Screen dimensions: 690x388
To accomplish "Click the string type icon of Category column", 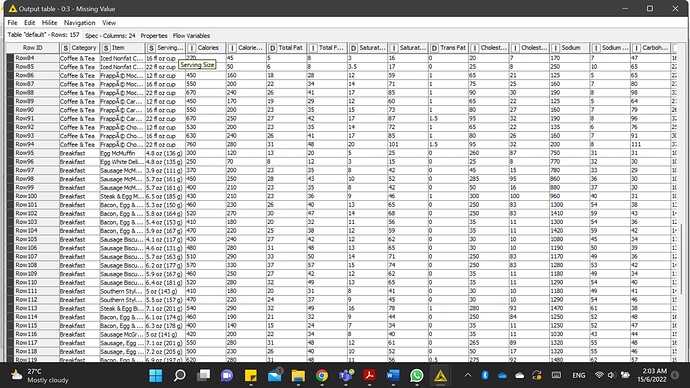I will 66,48.
